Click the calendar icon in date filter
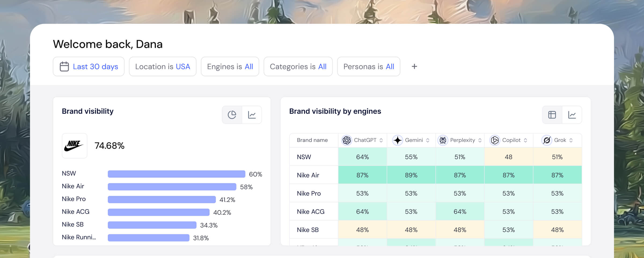 click(x=64, y=66)
